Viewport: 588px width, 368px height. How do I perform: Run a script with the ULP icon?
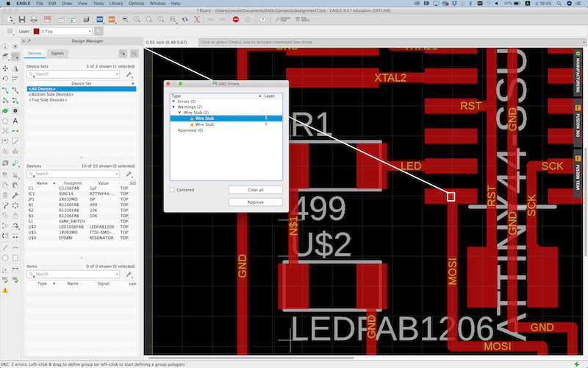click(x=112, y=20)
